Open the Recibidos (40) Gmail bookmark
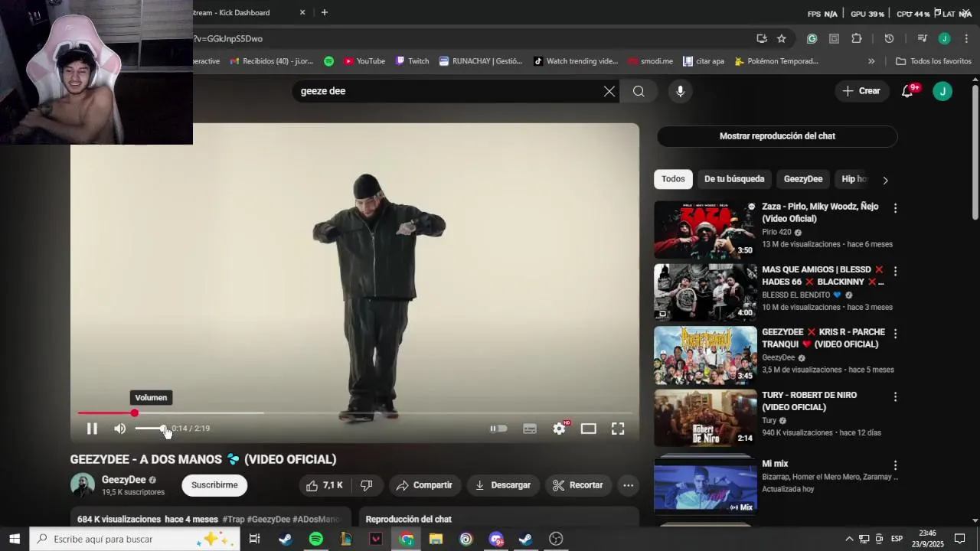 271,61
